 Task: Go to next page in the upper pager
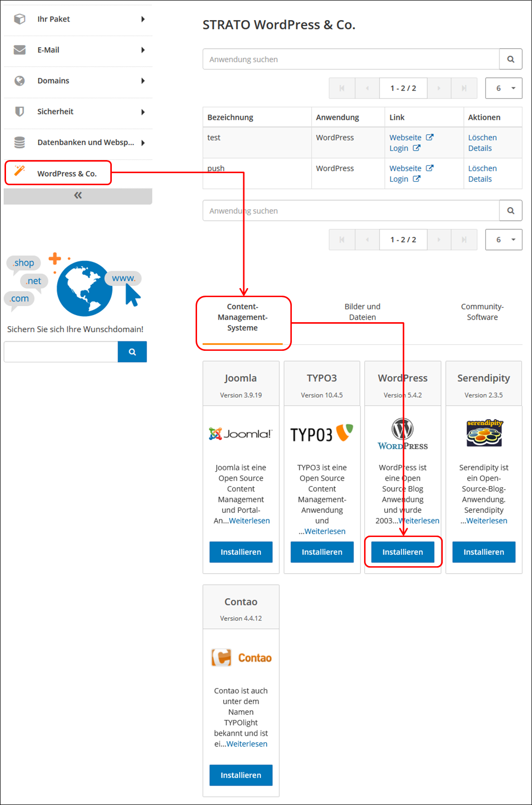point(439,88)
